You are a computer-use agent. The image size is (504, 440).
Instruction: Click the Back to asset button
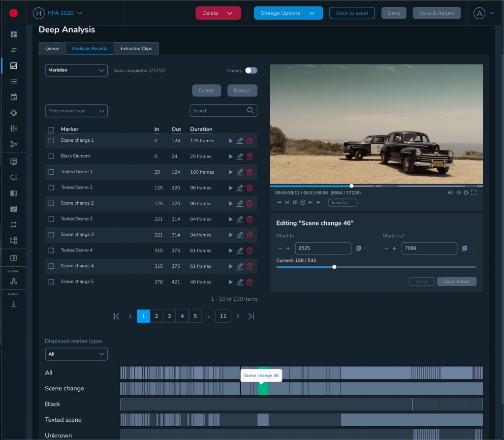pos(352,13)
